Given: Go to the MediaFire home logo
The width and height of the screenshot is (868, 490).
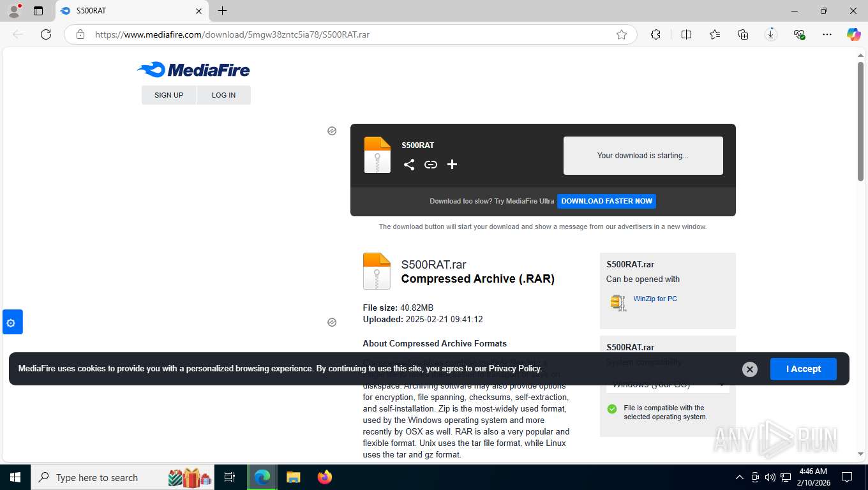Looking at the screenshot, I should [193, 70].
